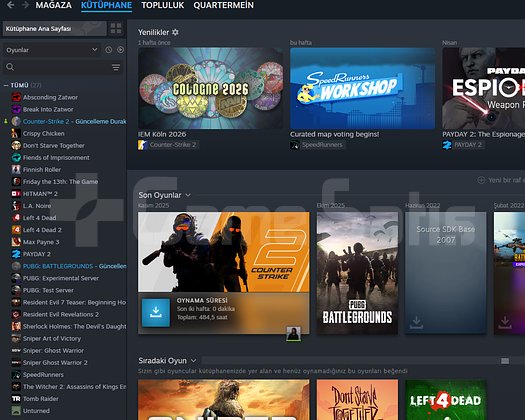Sort by recent activity clock icon
The image size is (525, 420).
click(x=108, y=50)
